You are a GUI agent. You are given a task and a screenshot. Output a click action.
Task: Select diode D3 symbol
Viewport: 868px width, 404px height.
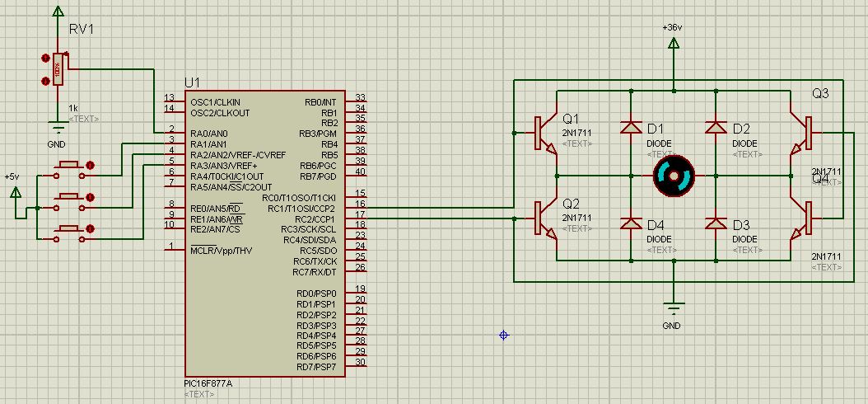(x=716, y=223)
